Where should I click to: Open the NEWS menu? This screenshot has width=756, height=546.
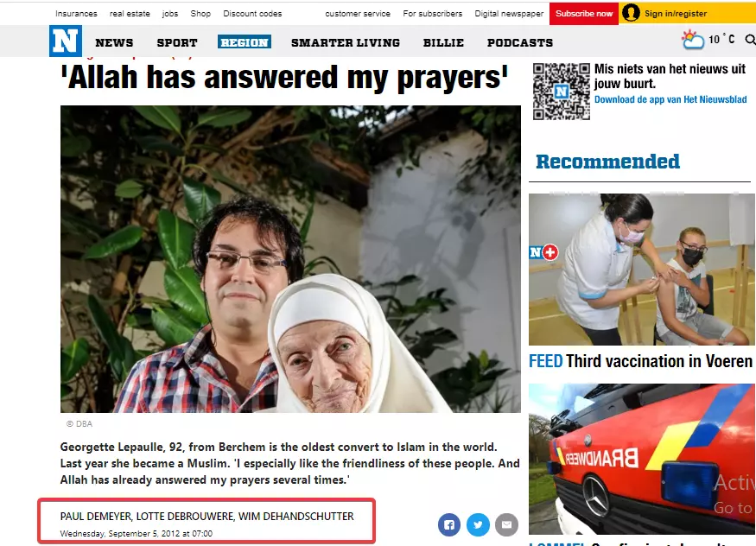[x=114, y=43]
